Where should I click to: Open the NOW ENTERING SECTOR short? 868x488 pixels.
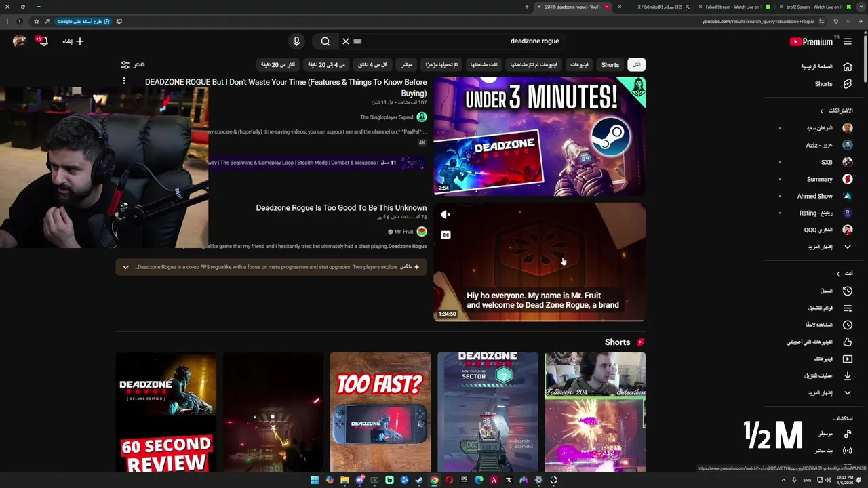tap(488, 411)
